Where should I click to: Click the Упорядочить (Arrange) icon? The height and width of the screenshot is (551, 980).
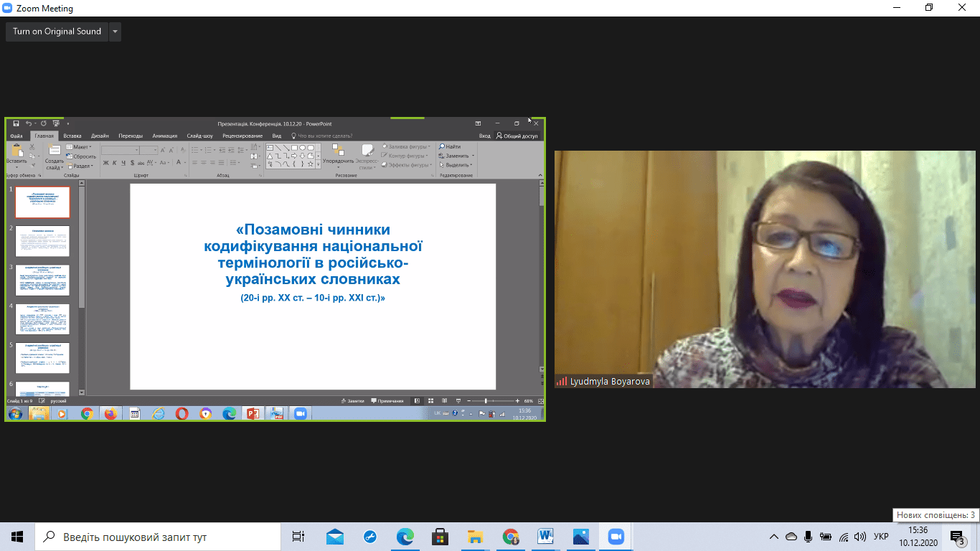pyautogui.click(x=337, y=151)
